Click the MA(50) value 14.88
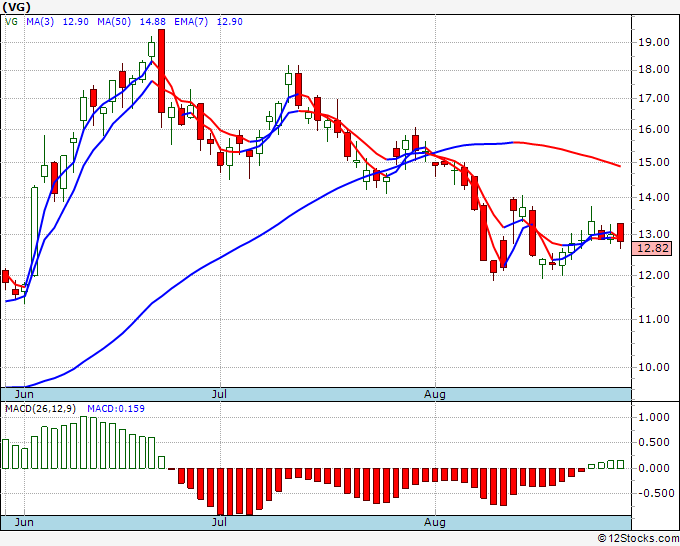 point(152,22)
